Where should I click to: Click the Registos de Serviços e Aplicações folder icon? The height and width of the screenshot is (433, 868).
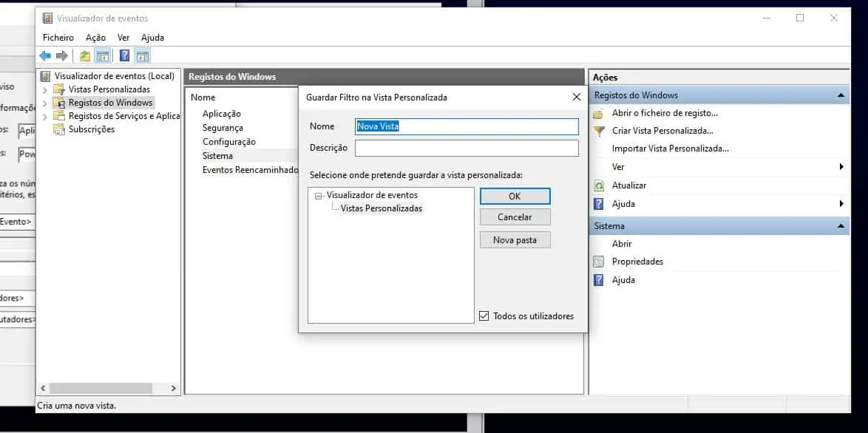[58, 115]
